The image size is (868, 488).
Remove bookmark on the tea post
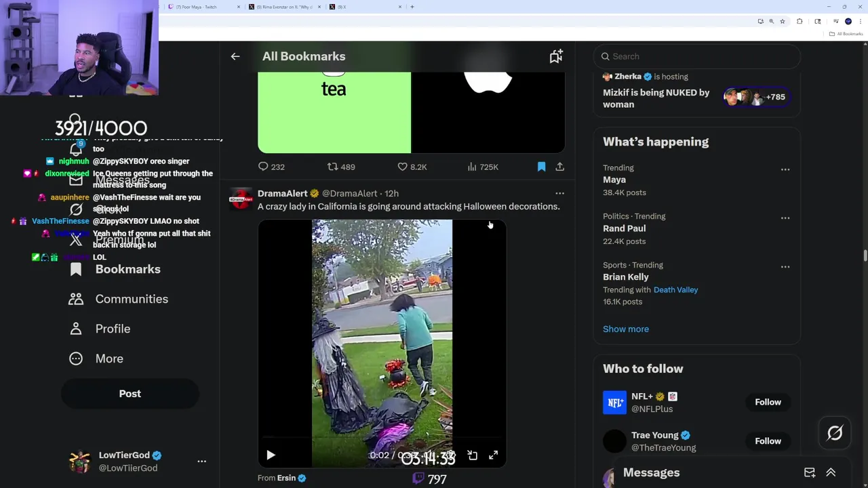tap(541, 167)
